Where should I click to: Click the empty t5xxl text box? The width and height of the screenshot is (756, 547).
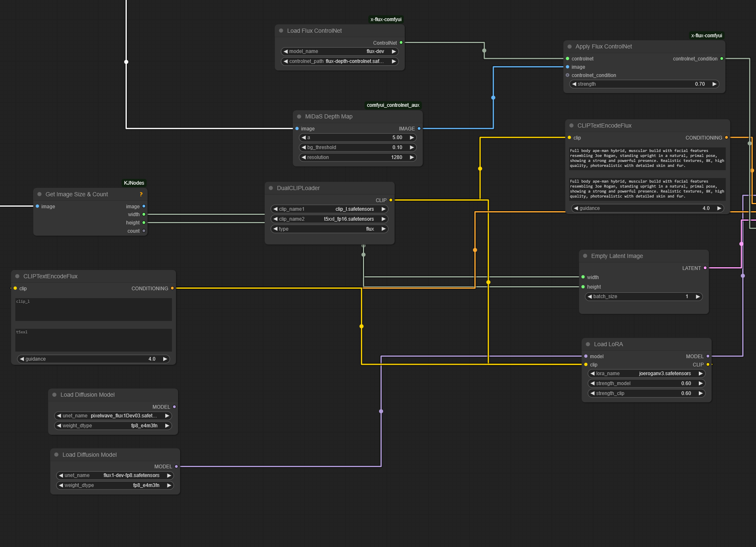coord(94,340)
